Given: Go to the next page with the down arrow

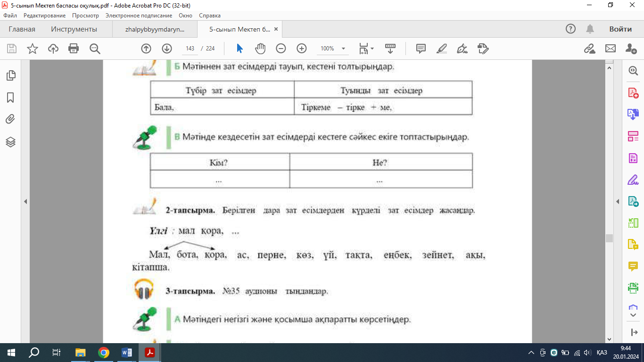Looking at the screenshot, I should (167, 49).
